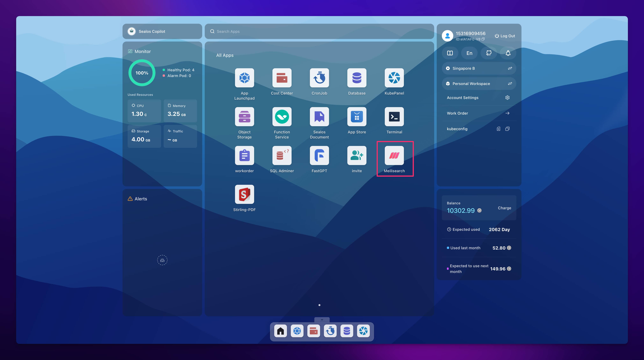Open Database from the dock
The width and height of the screenshot is (644, 360).
(x=347, y=331)
